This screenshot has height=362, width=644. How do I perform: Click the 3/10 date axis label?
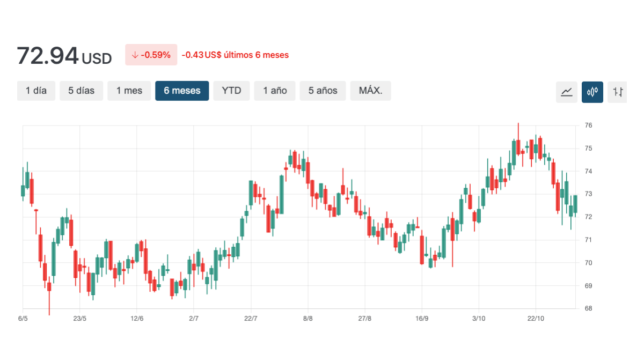pyautogui.click(x=478, y=319)
